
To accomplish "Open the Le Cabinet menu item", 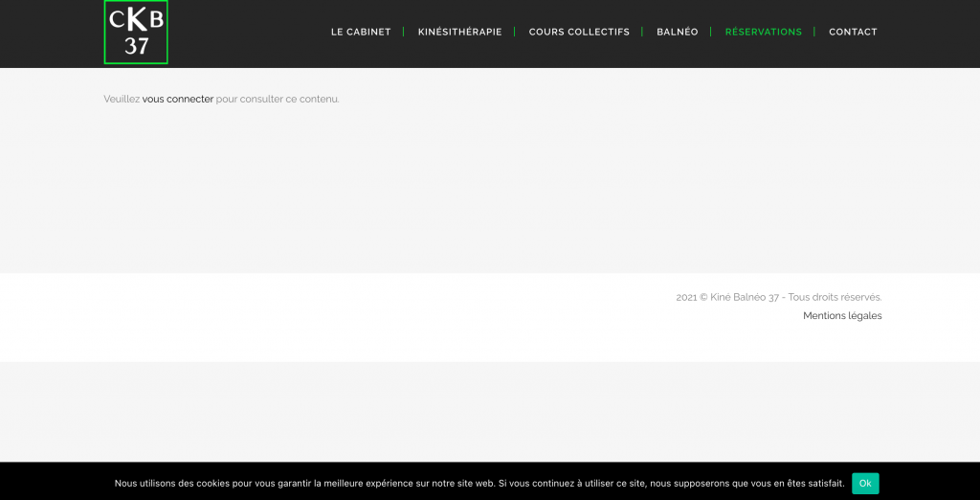I will [x=361, y=32].
